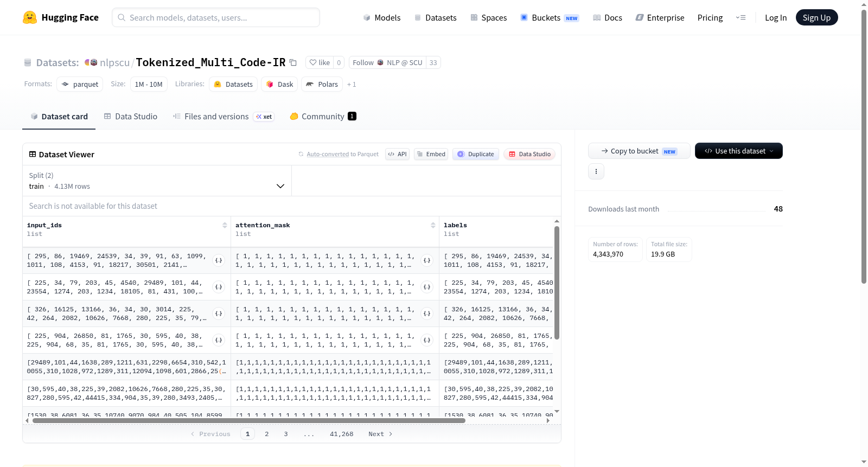Click the Total file size 19.9 GB card
The width and height of the screenshot is (868, 467).
point(669,250)
